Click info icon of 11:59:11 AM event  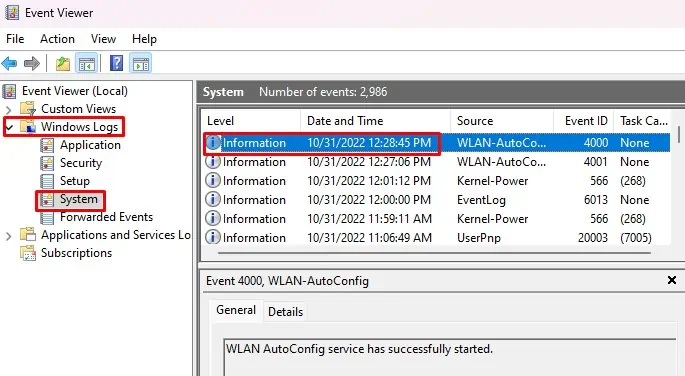pos(213,218)
